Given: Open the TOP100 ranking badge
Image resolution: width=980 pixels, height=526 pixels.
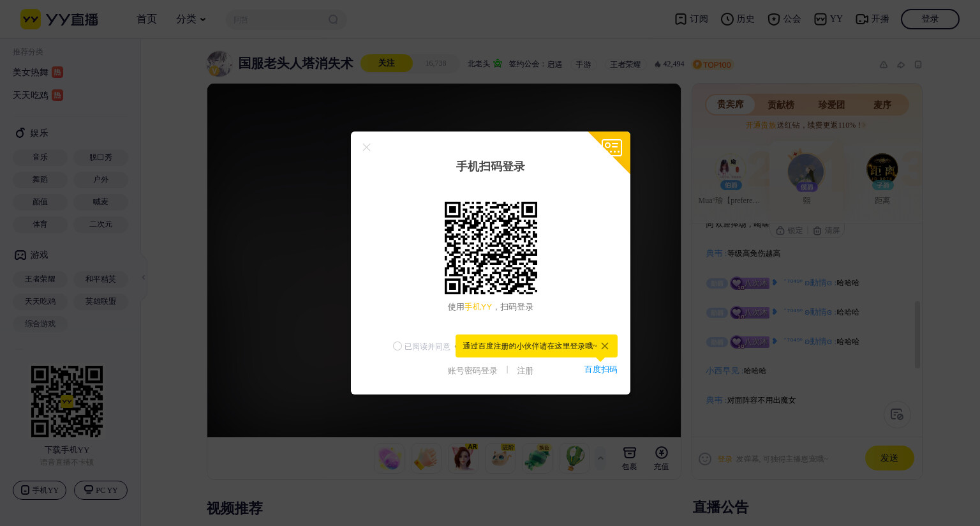Looking at the screenshot, I should 713,64.
